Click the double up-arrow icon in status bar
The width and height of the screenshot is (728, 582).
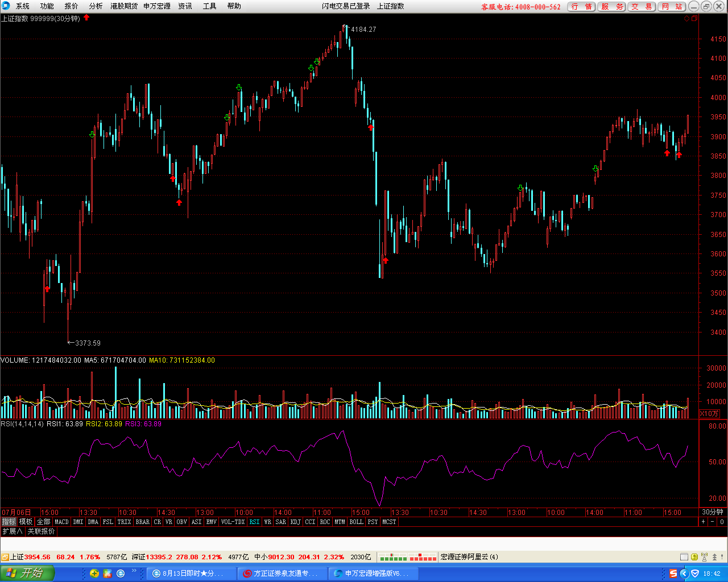714,557
